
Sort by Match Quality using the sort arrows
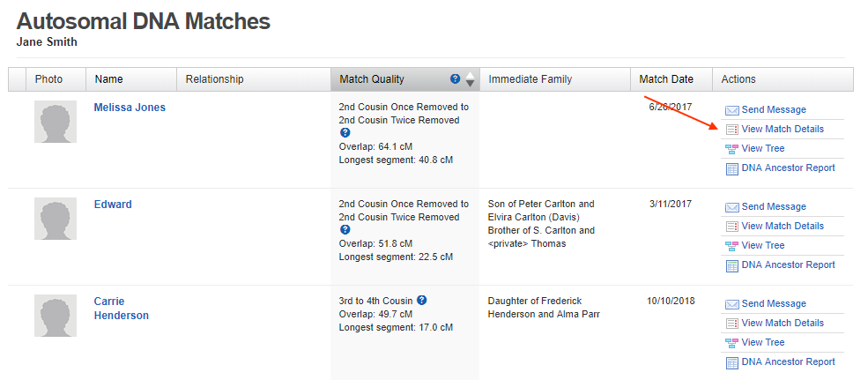(470, 79)
